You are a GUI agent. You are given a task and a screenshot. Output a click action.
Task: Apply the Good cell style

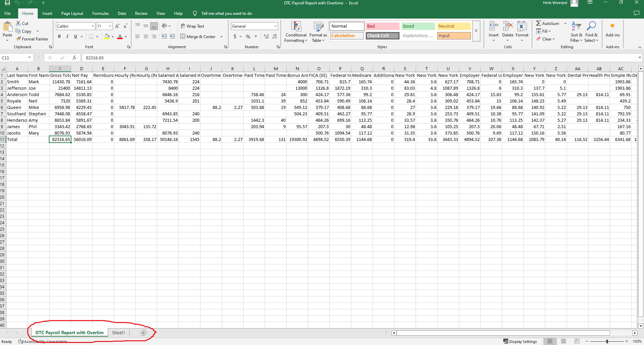click(418, 26)
